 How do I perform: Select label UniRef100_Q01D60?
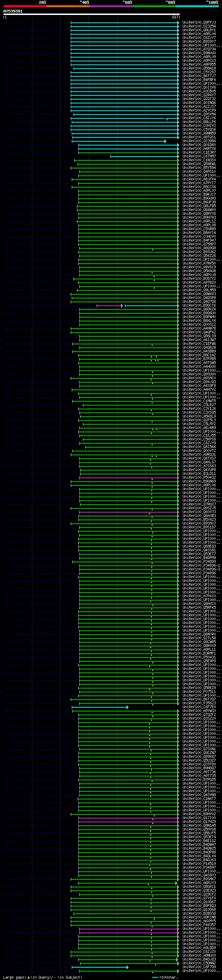pyautogui.click(x=199, y=145)
